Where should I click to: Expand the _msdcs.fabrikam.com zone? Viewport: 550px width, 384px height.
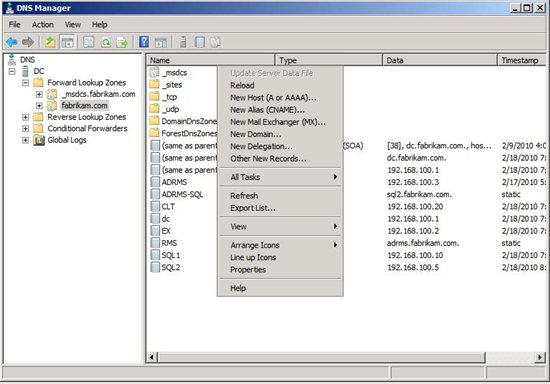[x=39, y=94]
